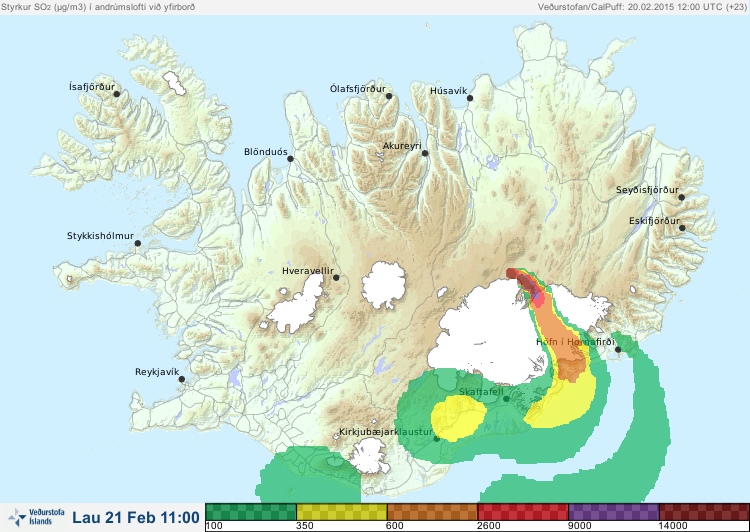Select the Blönduós marker dot

point(290,159)
